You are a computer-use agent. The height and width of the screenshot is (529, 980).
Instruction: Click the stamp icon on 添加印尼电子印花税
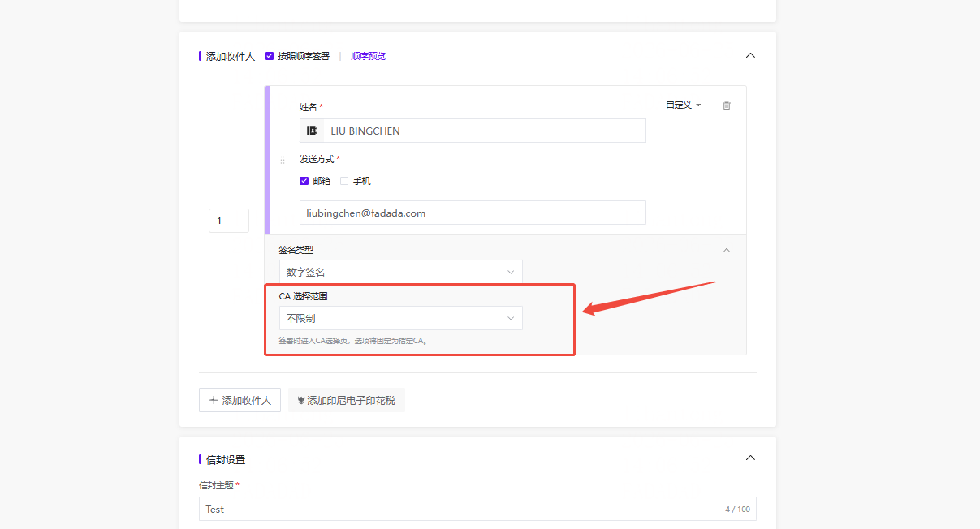301,400
